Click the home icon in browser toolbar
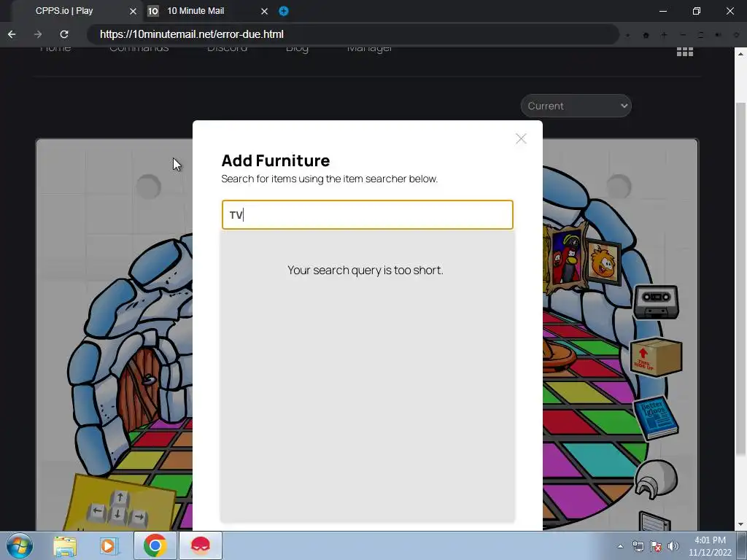The width and height of the screenshot is (747, 560). pyautogui.click(x=646, y=35)
